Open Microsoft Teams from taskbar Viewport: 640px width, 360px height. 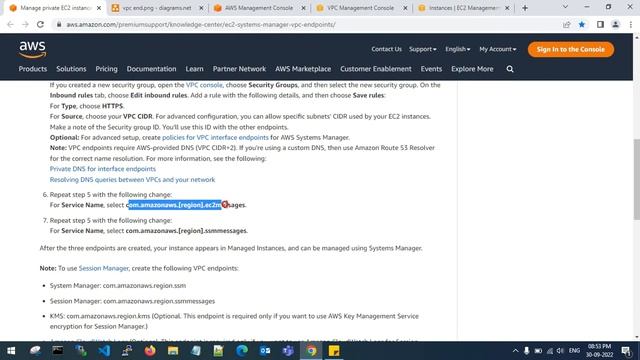(288, 351)
